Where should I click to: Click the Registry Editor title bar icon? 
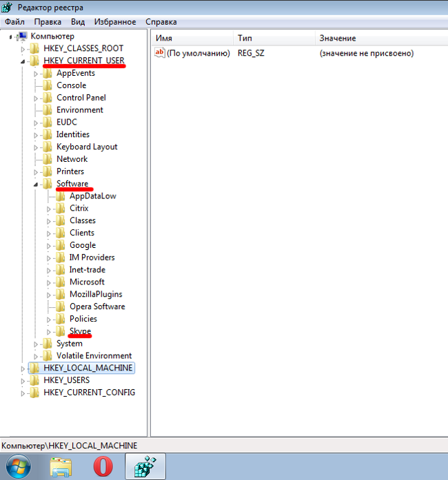pos(7,8)
